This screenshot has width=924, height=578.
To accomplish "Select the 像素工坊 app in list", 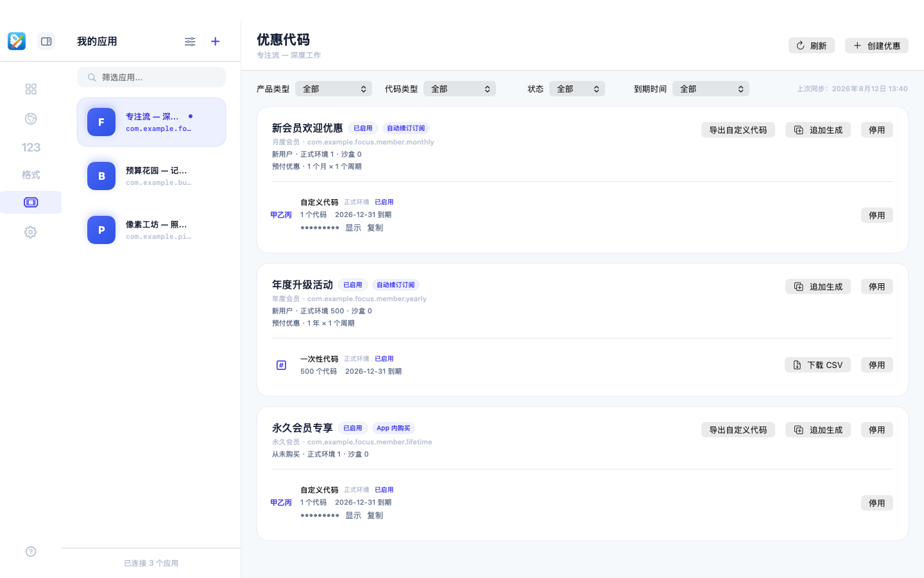I will tap(151, 230).
